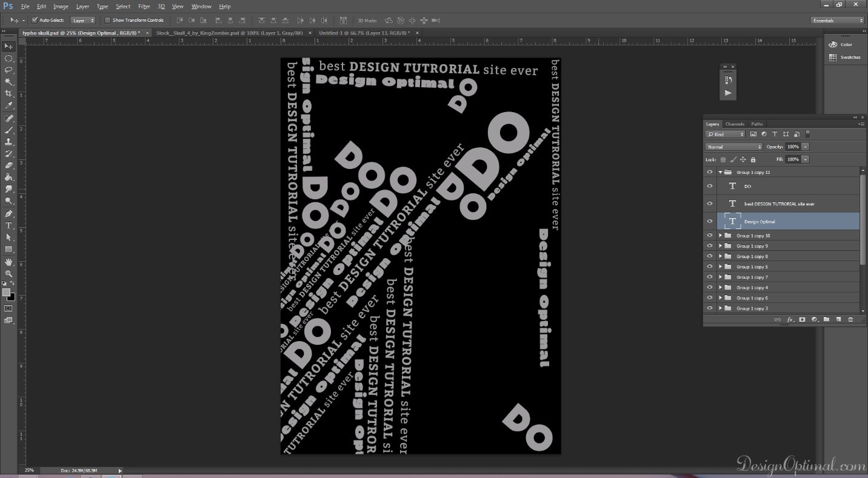
Task: Switch to the Paths tab
Action: coord(757,124)
